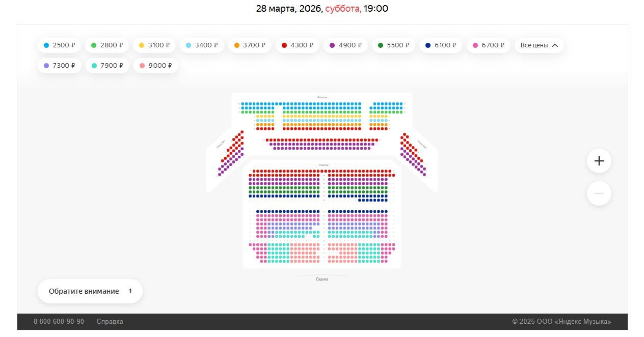The height and width of the screenshot is (337, 644).
Task: Toggle the 4900 ₽ price chip
Action: click(x=345, y=45)
